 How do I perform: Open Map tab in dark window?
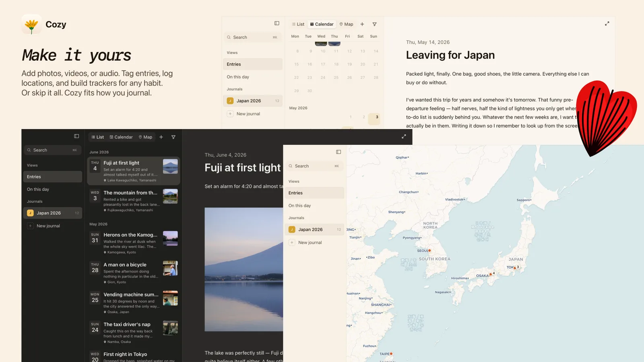coord(145,137)
